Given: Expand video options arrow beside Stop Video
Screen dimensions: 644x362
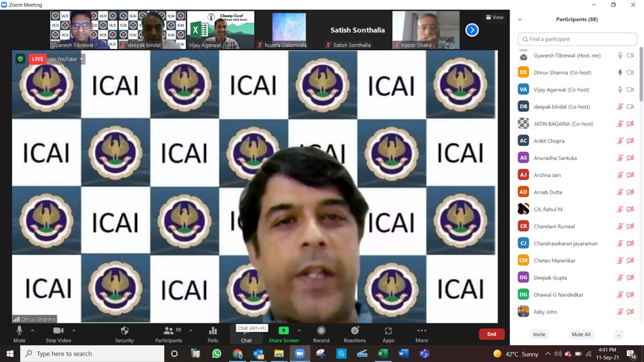Looking at the screenshot, I should [x=73, y=330].
